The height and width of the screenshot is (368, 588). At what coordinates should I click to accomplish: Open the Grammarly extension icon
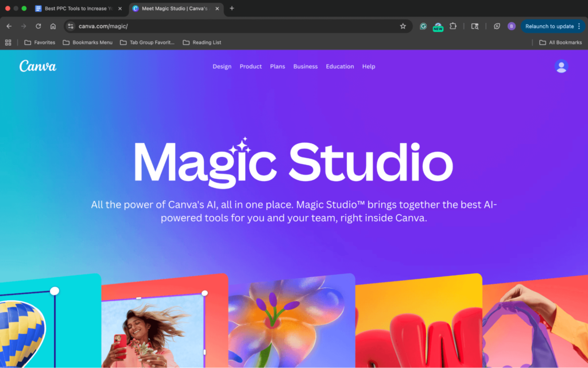423,26
